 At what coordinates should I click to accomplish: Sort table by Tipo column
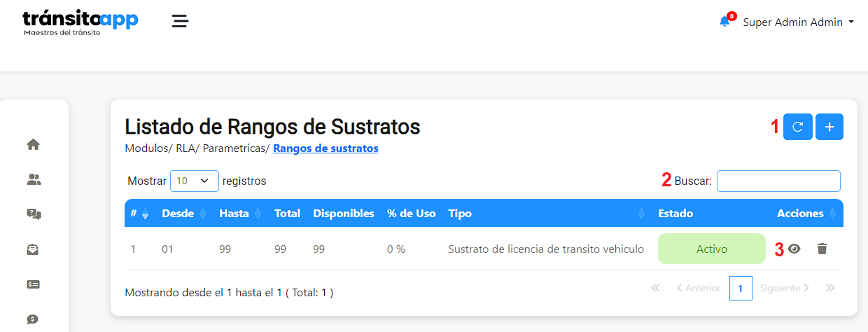click(546, 214)
